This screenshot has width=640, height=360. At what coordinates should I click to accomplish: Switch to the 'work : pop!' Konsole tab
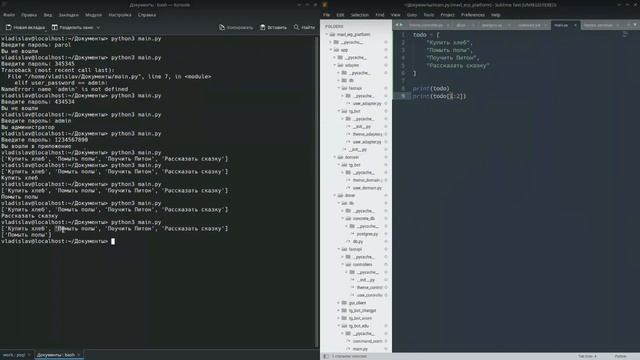pyautogui.click(x=14, y=355)
